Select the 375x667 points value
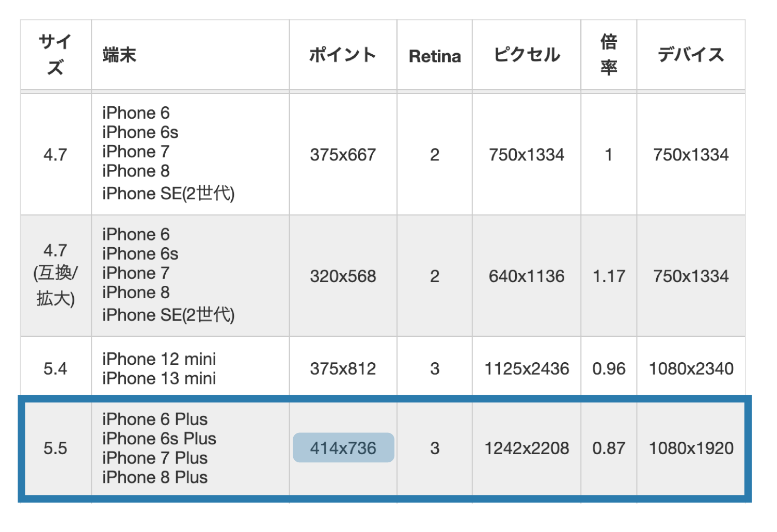The width and height of the screenshot is (777, 532). (342, 154)
